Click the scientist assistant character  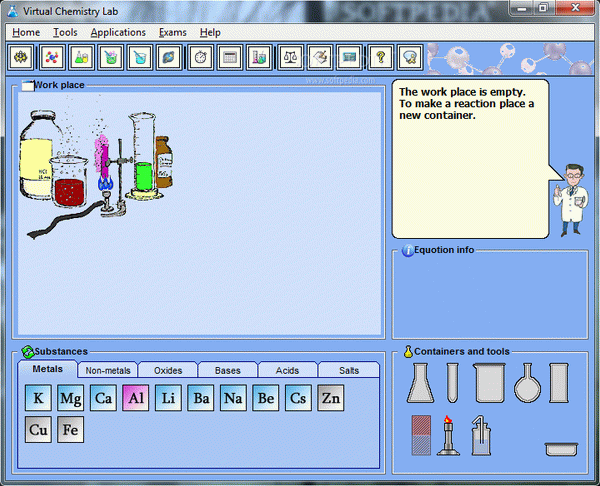571,200
